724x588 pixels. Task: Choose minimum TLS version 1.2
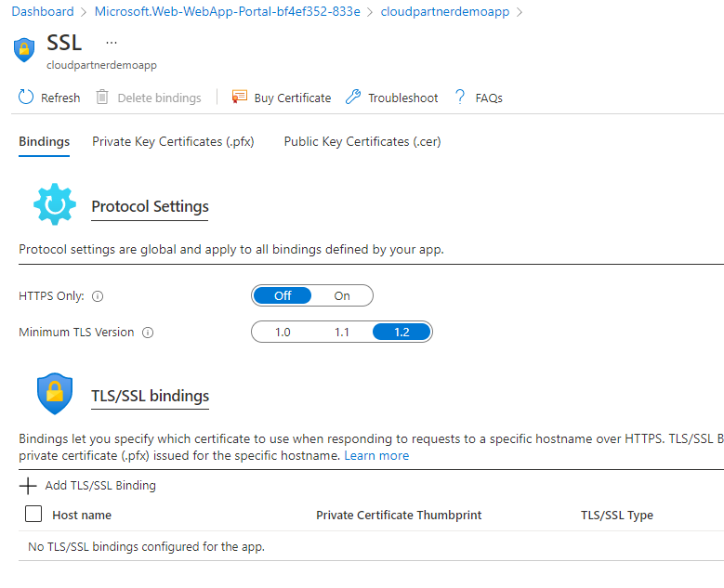tap(401, 333)
